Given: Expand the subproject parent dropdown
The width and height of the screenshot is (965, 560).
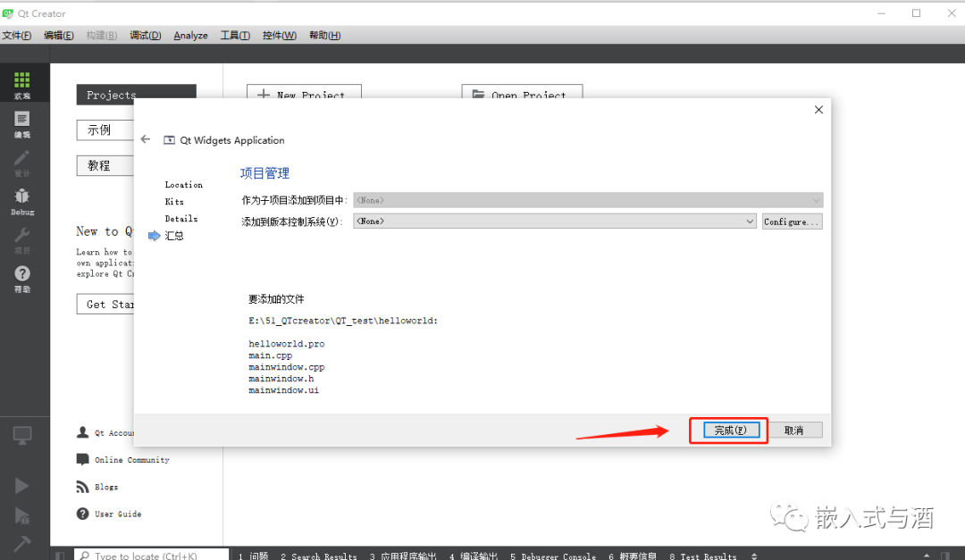Looking at the screenshot, I should click(x=588, y=200).
